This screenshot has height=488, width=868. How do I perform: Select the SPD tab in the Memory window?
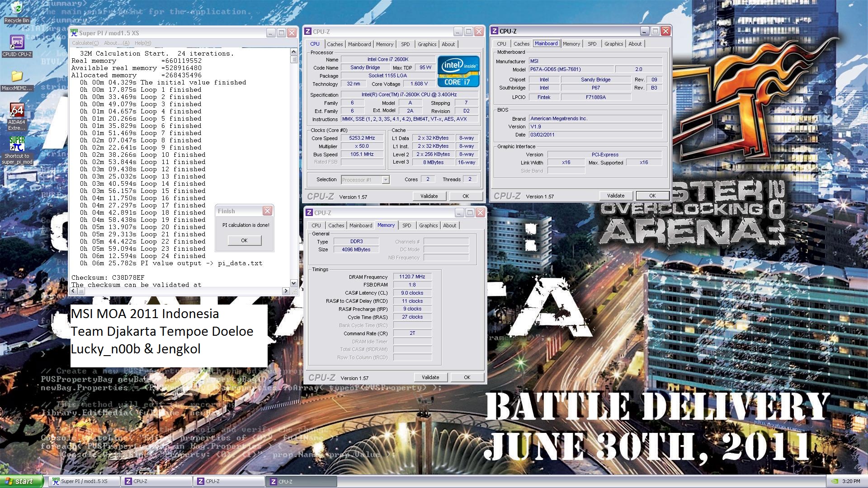(406, 225)
